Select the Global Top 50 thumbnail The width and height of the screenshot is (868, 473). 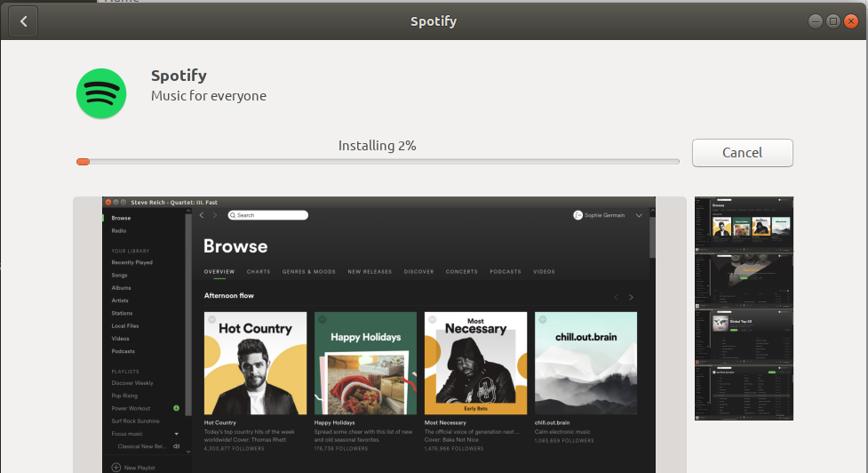[744, 336]
